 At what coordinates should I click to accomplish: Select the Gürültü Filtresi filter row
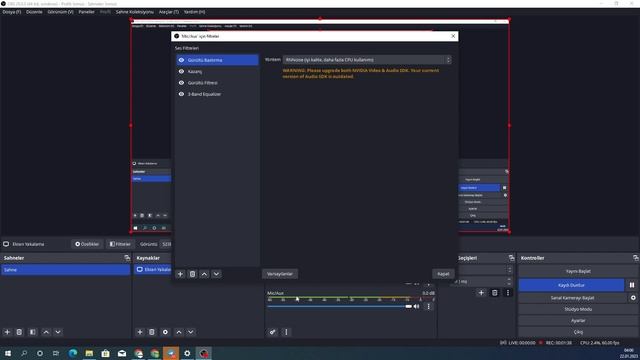click(218, 83)
